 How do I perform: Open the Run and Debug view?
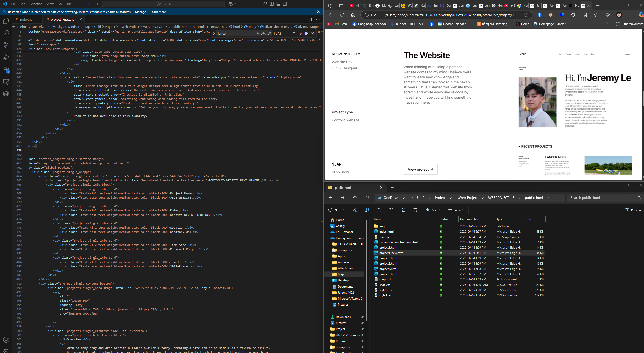click(x=6, y=58)
